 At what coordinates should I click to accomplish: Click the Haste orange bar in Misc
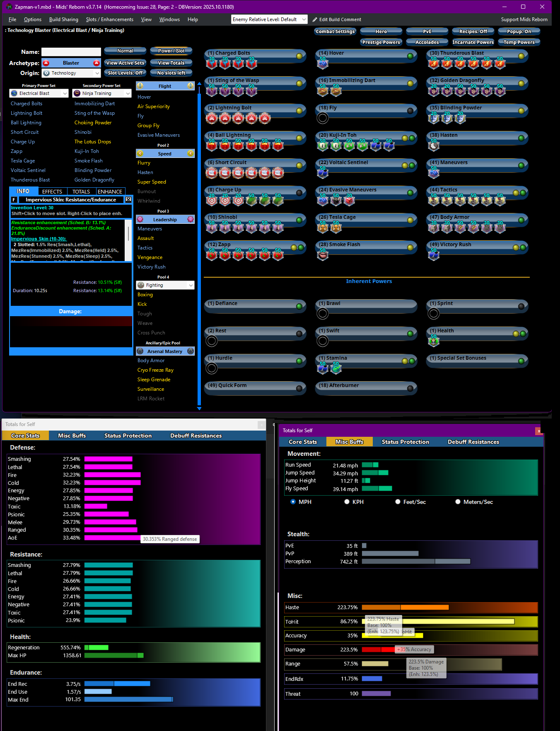pyautogui.click(x=405, y=608)
